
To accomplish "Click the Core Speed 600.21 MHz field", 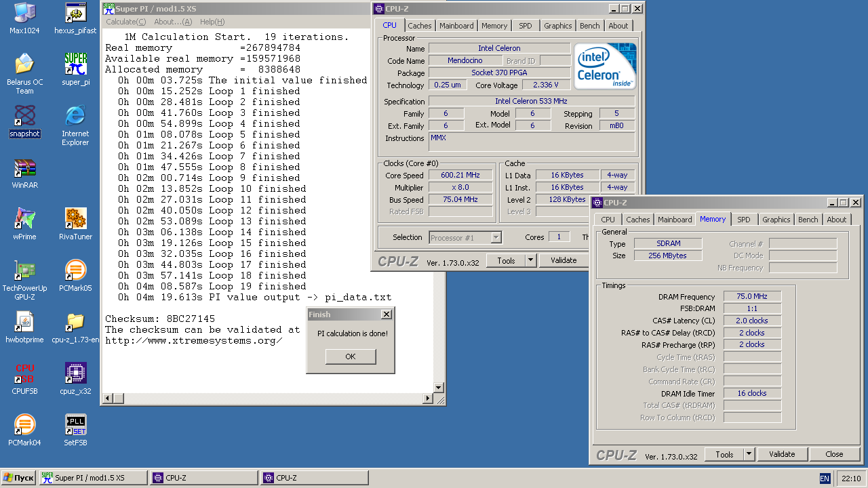I will pos(460,176).
